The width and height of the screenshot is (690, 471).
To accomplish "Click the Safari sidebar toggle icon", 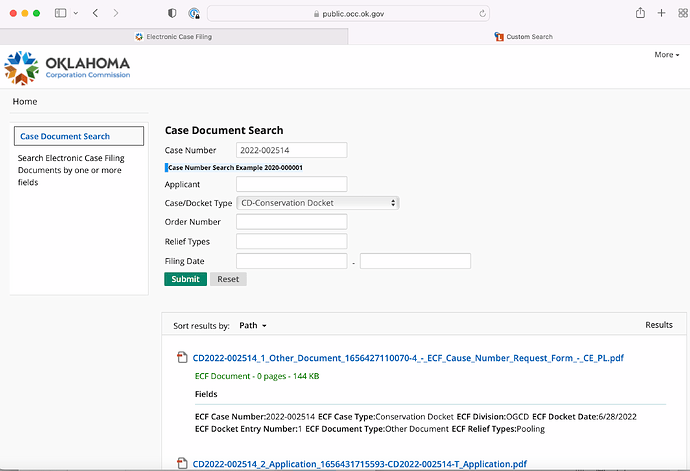I will [60, 13].
